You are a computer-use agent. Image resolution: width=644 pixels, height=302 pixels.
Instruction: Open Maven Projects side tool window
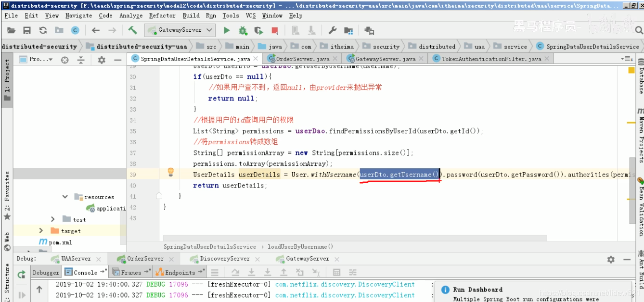point(641,136)
